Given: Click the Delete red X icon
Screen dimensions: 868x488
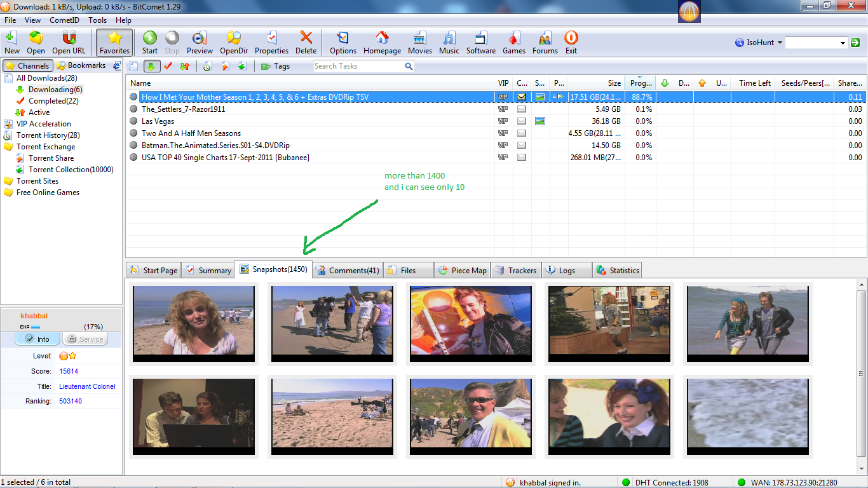Looking at the screenshot, I should pyautogui.click(x=306, y=43).
